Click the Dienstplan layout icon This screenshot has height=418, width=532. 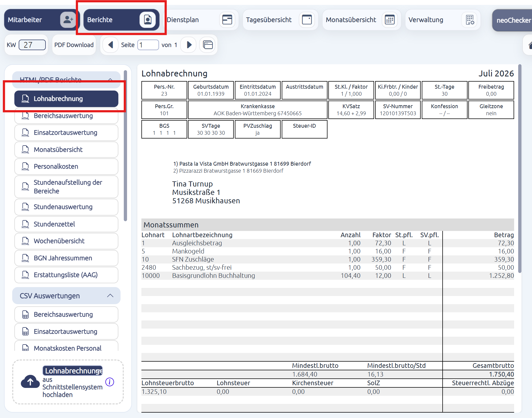point(227,20)
